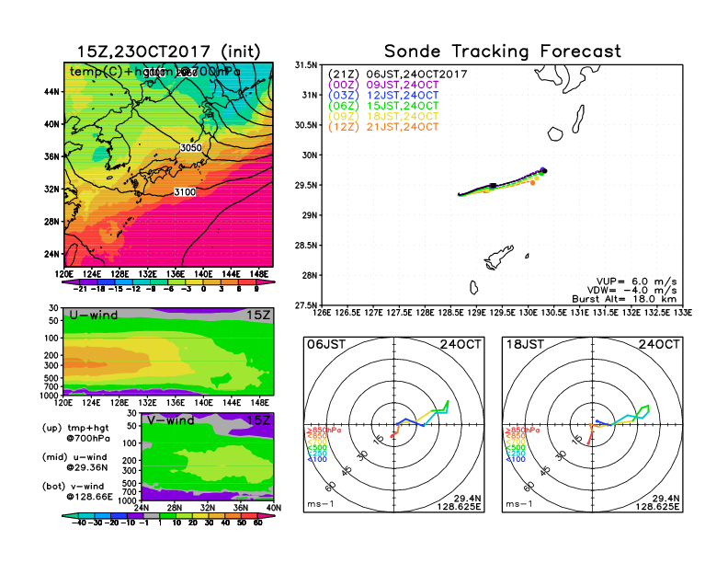This screenshot has width=728, height=563.
Task: Click the '(mid) u-wind @29.36N' note
Action: pyautogui.click(x=74, y=462)
